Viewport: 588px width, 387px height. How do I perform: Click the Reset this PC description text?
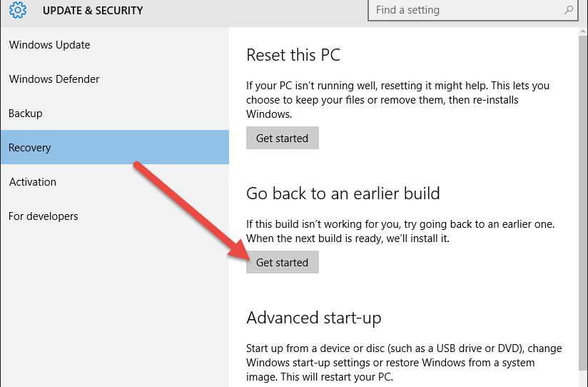(398, 100)
